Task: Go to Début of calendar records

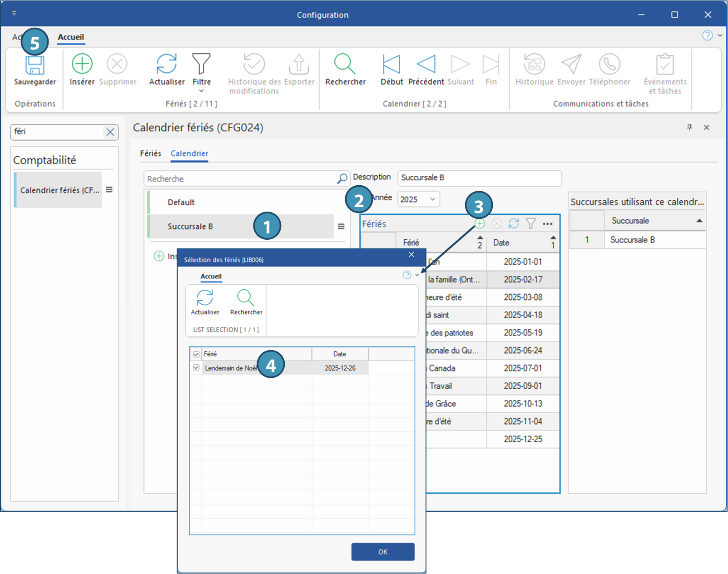Action: [391, 64]
